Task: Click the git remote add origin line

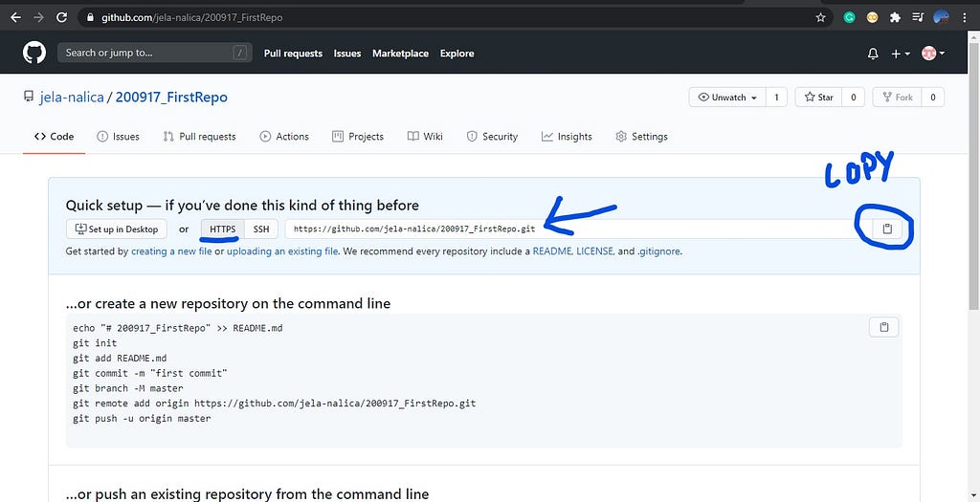Action: [275, 404]
